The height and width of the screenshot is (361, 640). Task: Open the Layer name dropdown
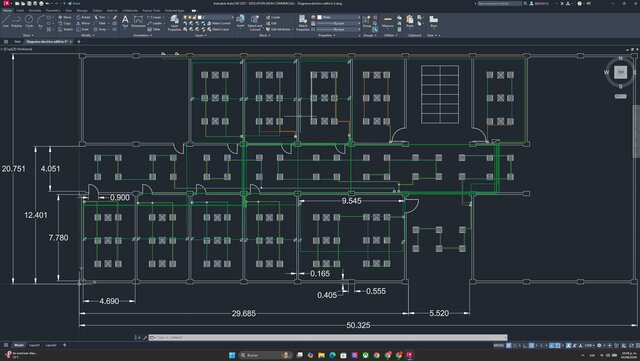(x=217, y=17)
